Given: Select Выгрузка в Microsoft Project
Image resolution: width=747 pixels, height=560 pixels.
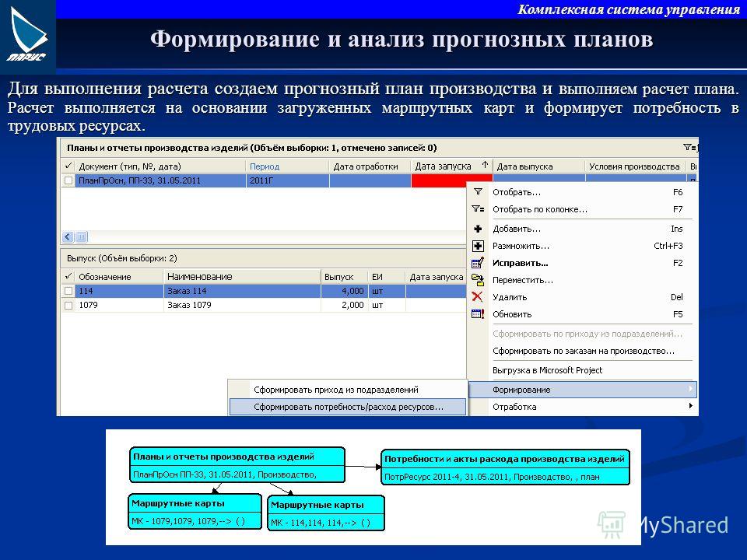Looking at the screenshot, I should pos(583,370).
